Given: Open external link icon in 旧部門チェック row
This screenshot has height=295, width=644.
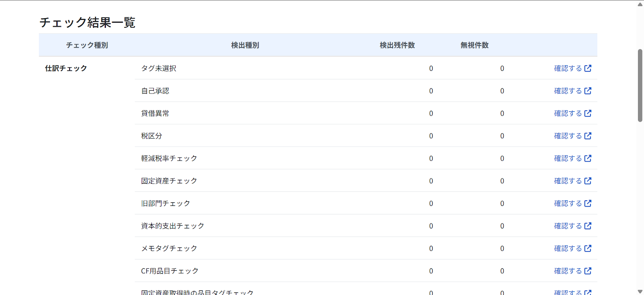Looking at the screenshot, I should point(588,204).
